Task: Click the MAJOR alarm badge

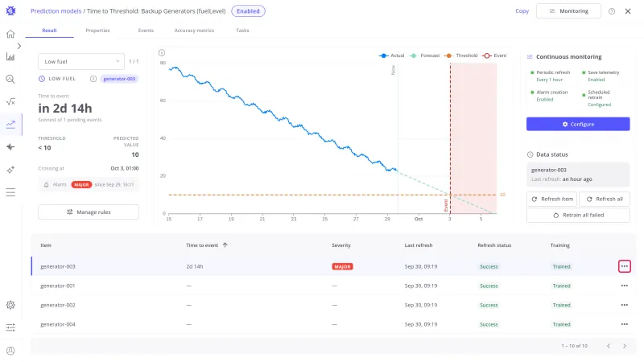Action: [x=81, y=185]
